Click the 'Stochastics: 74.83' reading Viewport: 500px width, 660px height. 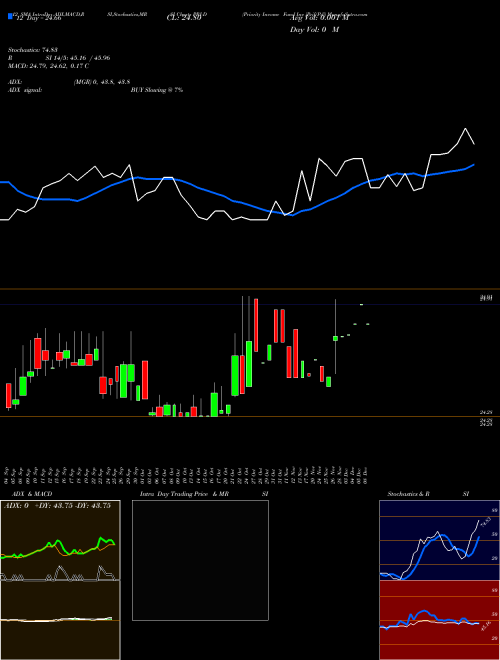(32, 50)
